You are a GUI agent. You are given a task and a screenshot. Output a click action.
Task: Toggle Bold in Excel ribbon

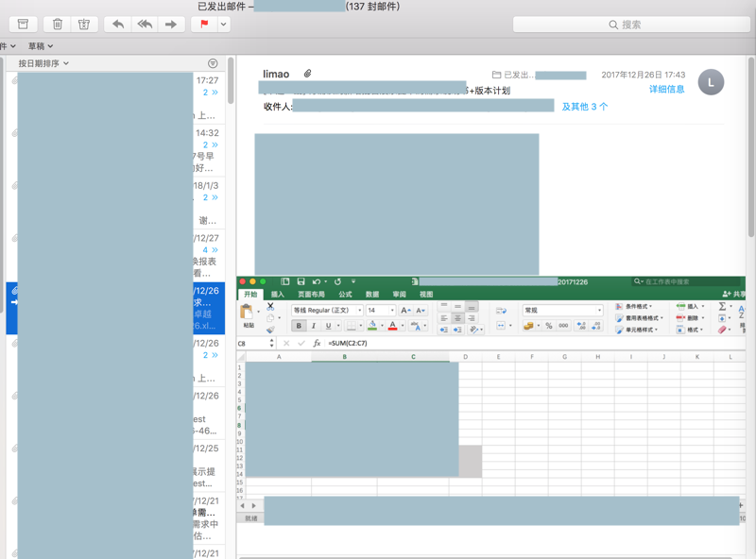click(x=299, y=326)
